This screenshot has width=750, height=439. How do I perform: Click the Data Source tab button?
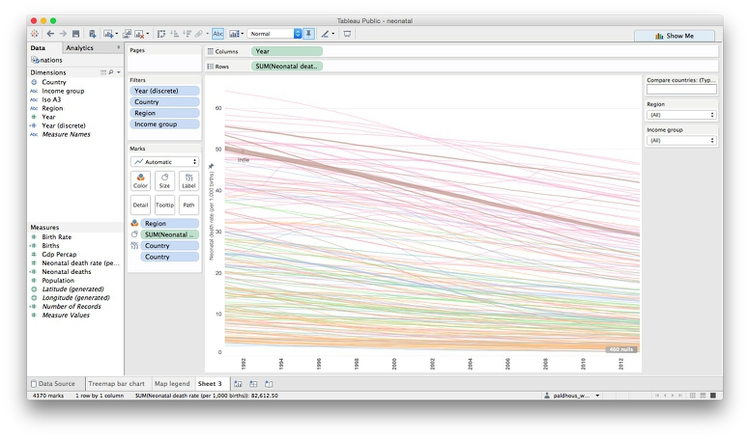pyautogui.click(x=56, y=383)
